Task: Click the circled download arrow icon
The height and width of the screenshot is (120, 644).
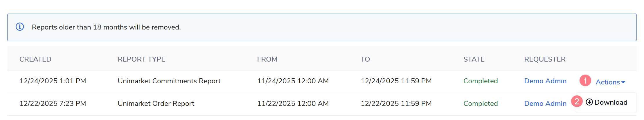Action: pyautogui.click(x=589, y=102)
